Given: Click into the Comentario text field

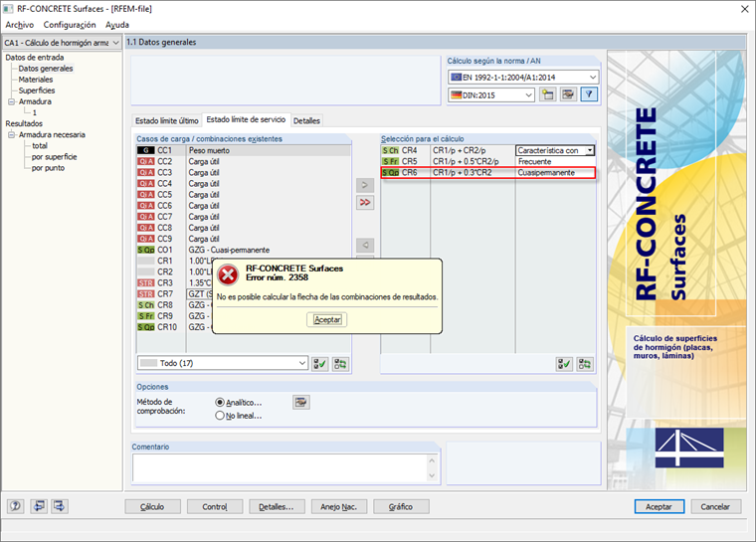Looking at the screenshot, I should (280, 467).
